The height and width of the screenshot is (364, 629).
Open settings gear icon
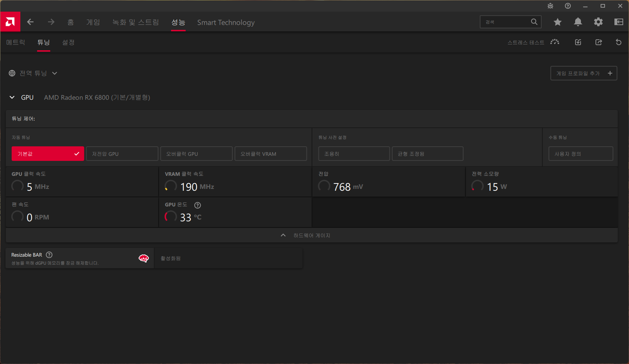point(598,22)
